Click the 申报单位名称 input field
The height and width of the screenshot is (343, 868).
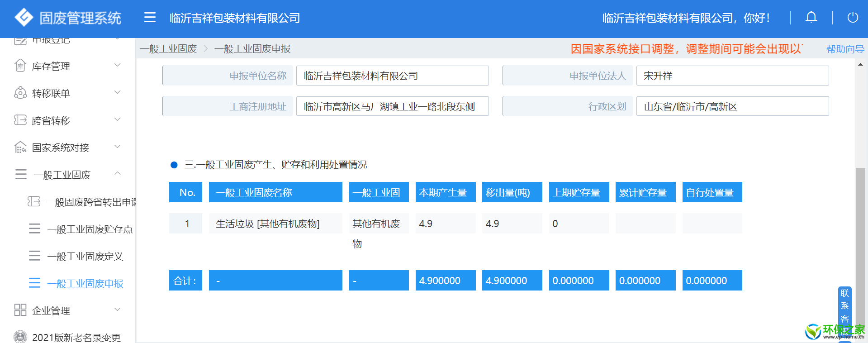point(392,76)
